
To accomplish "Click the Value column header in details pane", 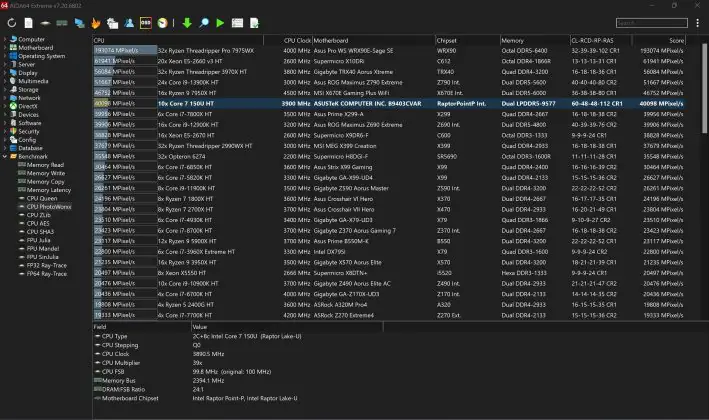I will (287, 326).
